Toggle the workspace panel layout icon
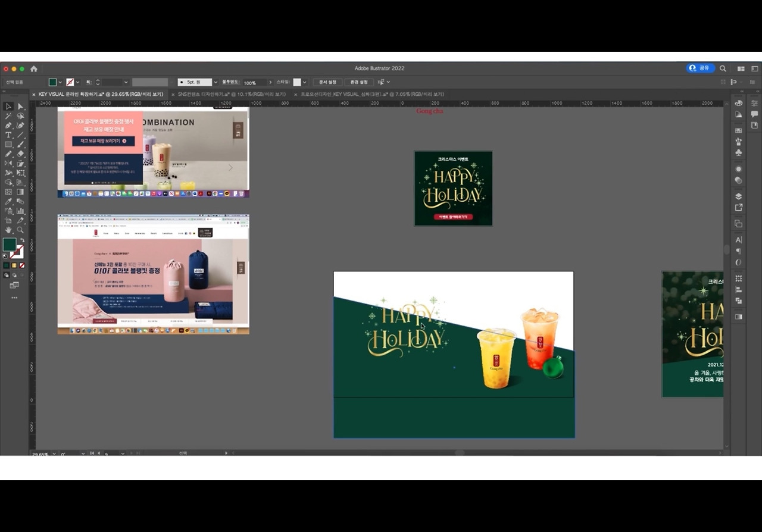 pyautogui.click(x=755, y=68)
